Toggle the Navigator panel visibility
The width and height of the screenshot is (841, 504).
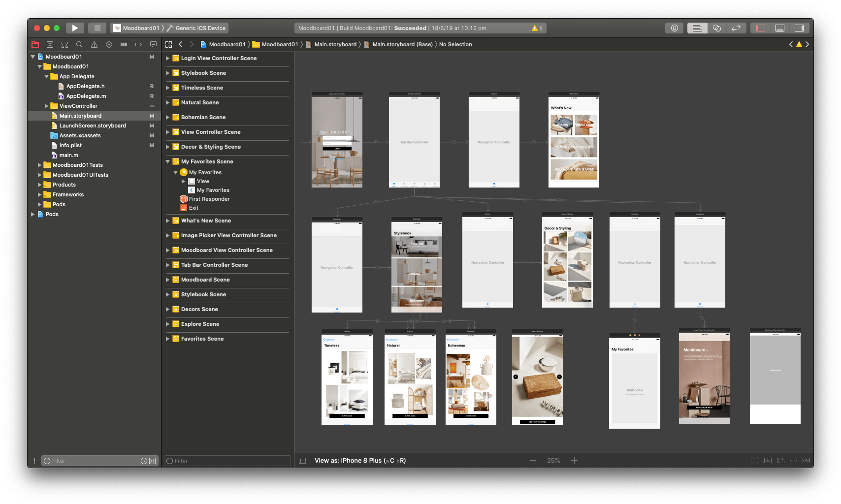(x=760, y=28)
